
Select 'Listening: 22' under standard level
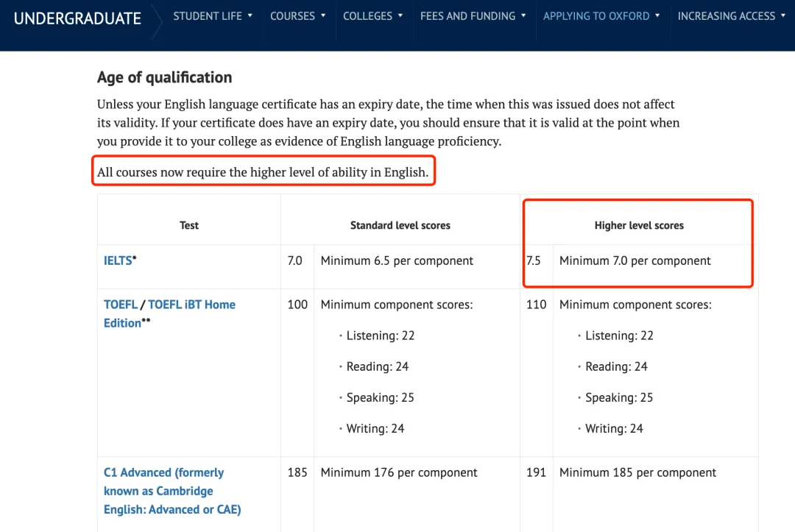381,336
